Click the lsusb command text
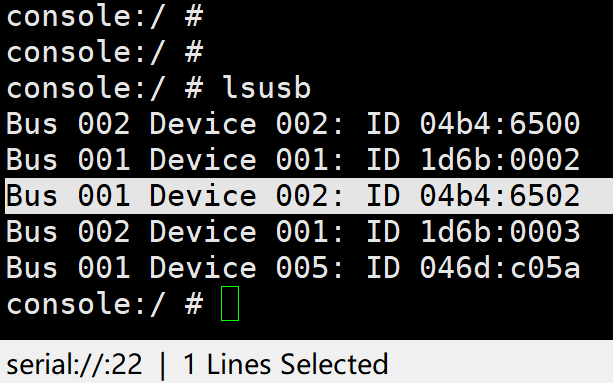The height and width of the screenshot is (383, 613). pyautogui.click(x=267, y=88)
